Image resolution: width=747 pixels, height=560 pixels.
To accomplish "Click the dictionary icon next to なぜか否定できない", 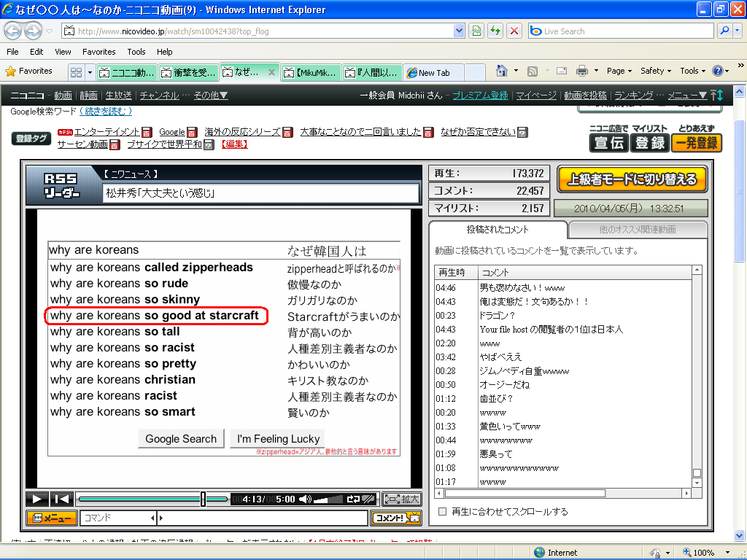I will (522, 133).
